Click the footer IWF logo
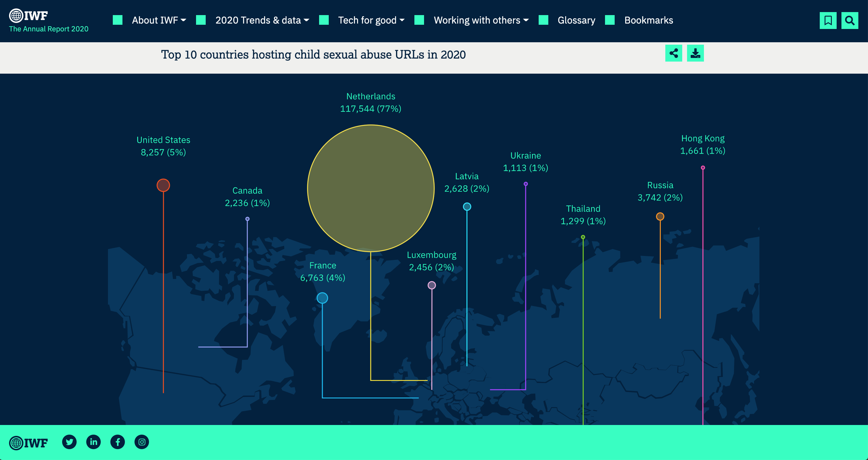This screenshot has height=460, width=868. (29, 443)
